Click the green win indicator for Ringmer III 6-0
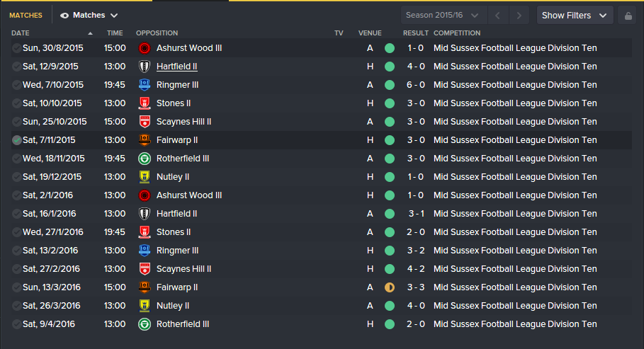Viewport: 644px width, 349px height. click(x=390, y=85)
